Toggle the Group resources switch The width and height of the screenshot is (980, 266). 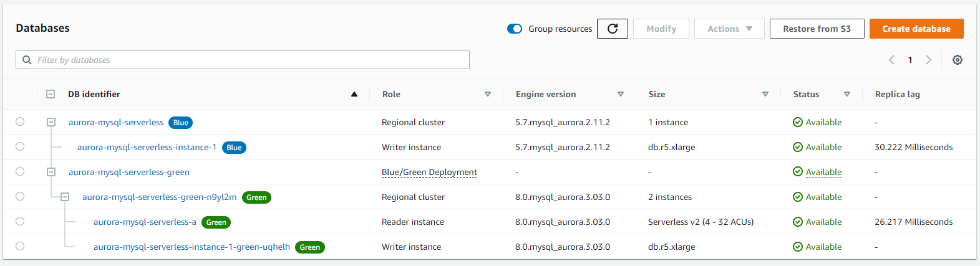(x=515, y=29)
